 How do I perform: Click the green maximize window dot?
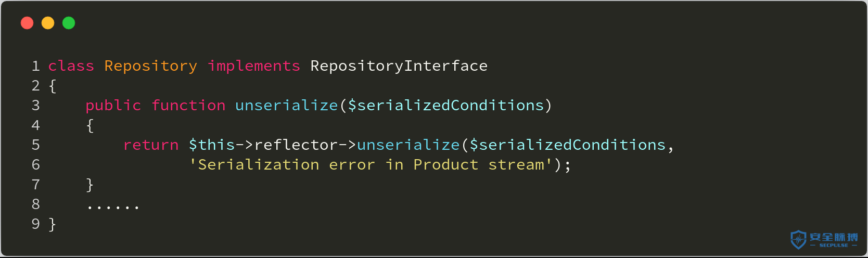pyautogui.click(x=69, y=23)
